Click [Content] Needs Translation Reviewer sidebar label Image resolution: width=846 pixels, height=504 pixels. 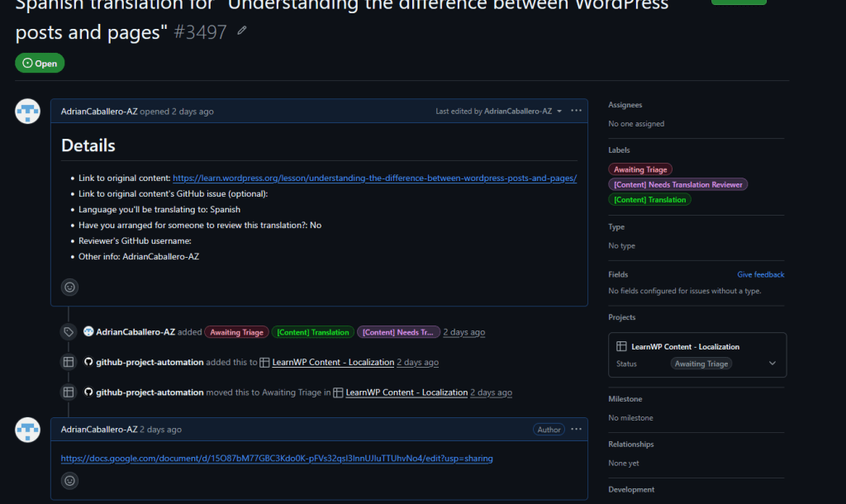(678, 184)
